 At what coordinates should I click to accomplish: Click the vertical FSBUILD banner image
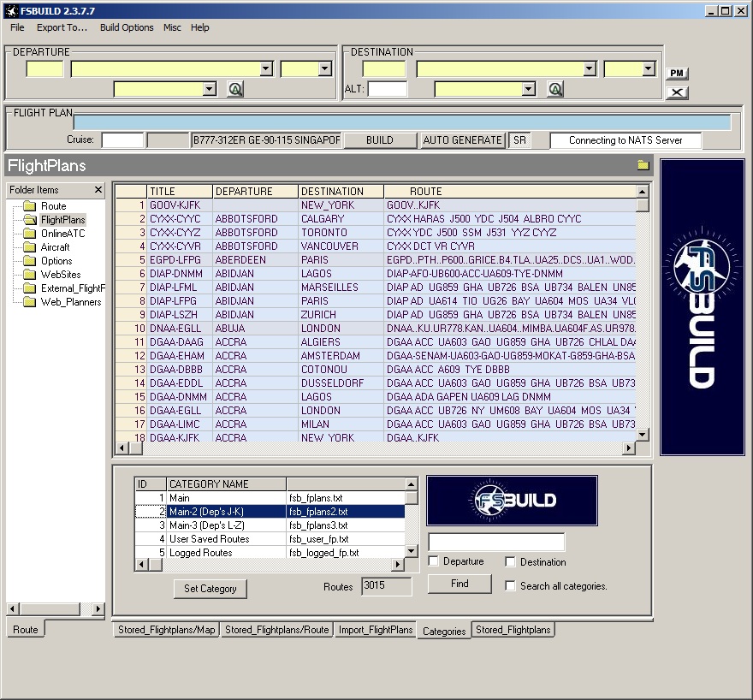[x=703, y=307]
